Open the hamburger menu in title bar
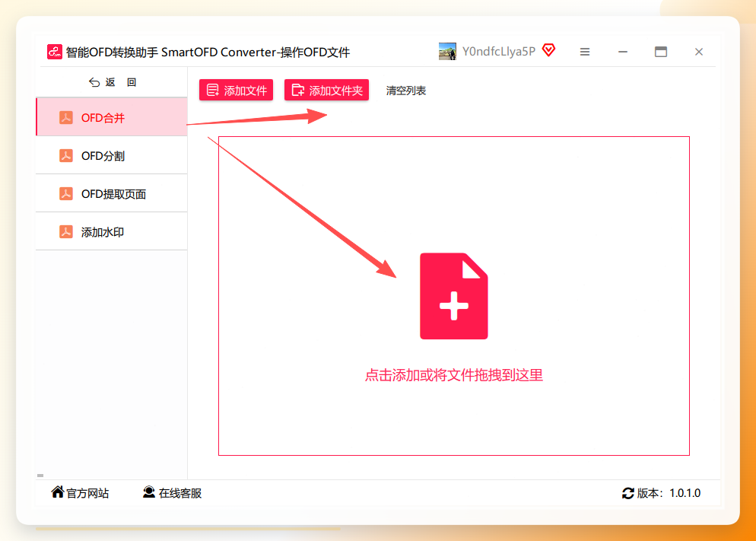This screenshot has height=541, width=756. (585, 52)
